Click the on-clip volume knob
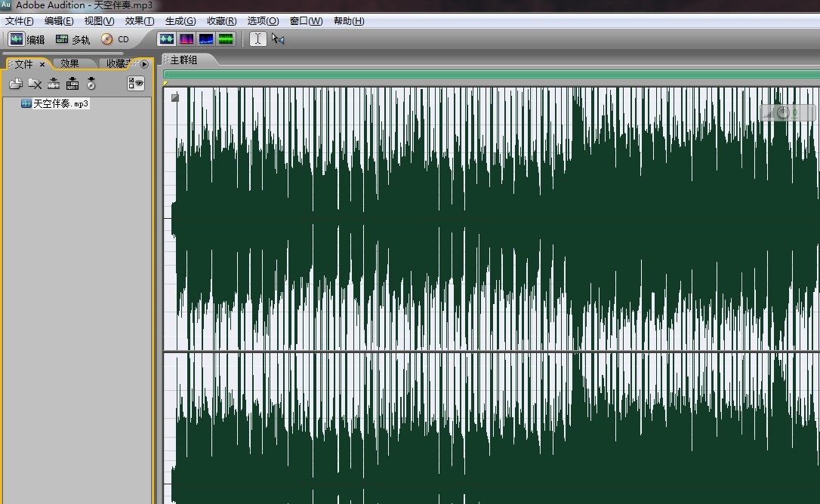Image resolution: width=820 pixels, height=504 pixels. pos(783,112)
